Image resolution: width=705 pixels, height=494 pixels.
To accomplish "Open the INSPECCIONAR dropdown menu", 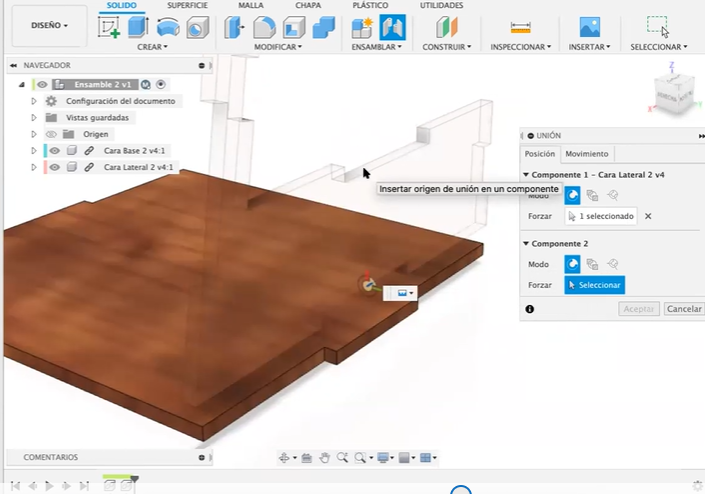I will 521,47.
